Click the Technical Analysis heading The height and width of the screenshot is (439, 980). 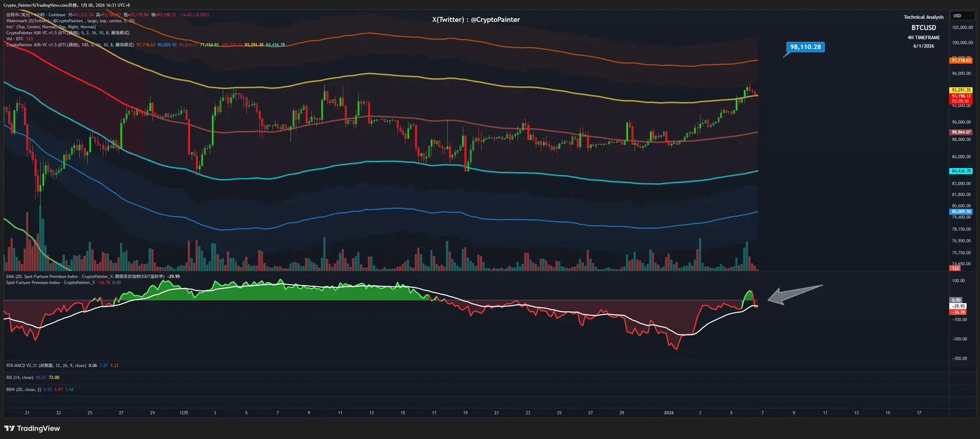tap(923, 17)
